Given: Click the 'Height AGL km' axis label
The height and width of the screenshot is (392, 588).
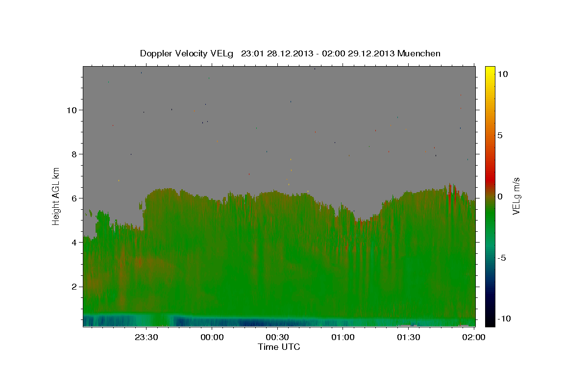Looking at the screenshot, I should pyautogui.click(x=56, y=196).
